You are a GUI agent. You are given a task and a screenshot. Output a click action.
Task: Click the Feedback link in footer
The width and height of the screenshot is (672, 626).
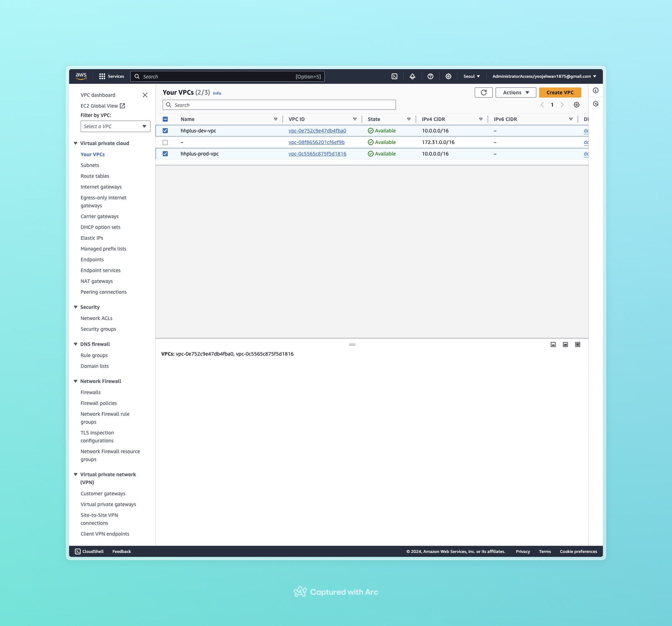tap(122, 551)
